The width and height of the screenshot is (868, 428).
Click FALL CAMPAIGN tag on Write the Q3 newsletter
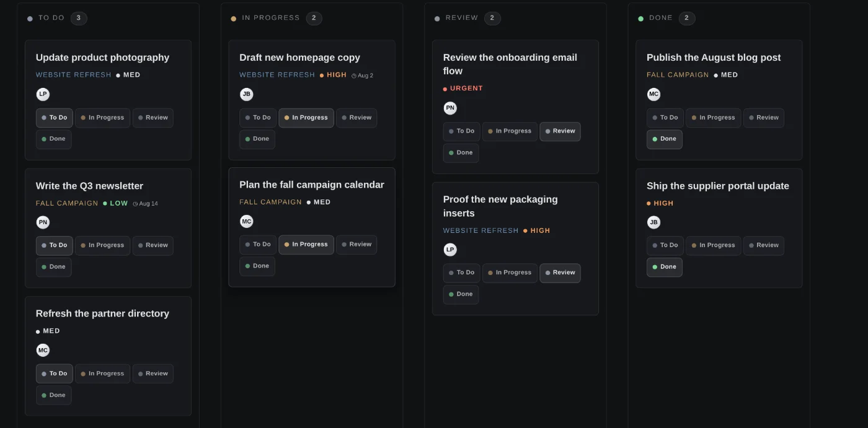67,203
